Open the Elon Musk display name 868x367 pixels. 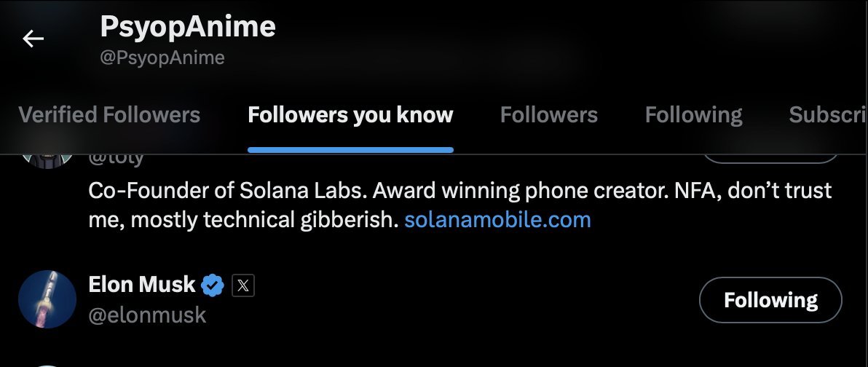click(142, 285)
